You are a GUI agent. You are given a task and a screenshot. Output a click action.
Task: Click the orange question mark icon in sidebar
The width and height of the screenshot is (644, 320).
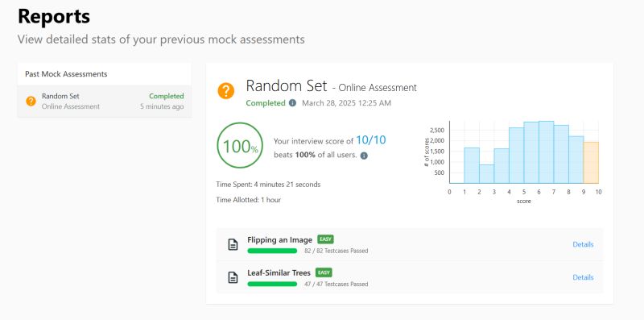[31, 102]
